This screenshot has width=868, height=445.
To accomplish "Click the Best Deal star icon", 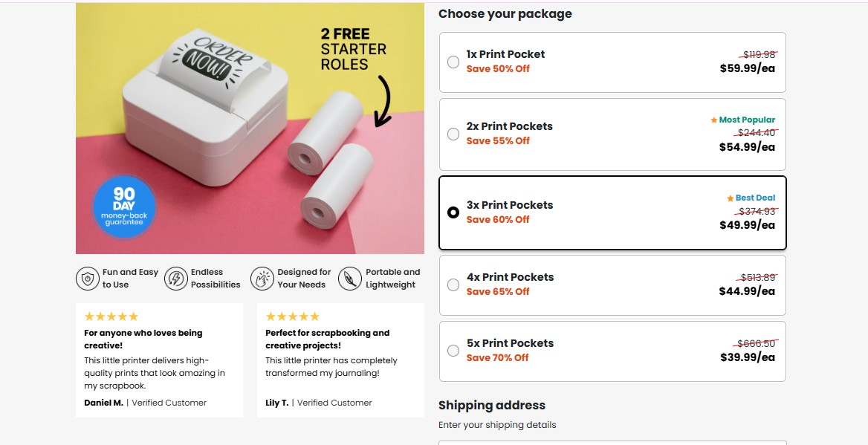I will (731, 198).
